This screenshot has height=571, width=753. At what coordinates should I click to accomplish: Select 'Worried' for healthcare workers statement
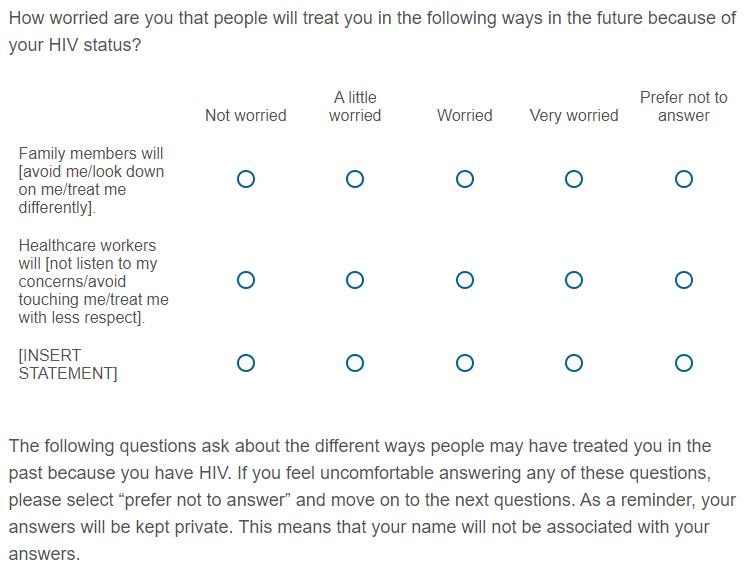coord(464,281)
